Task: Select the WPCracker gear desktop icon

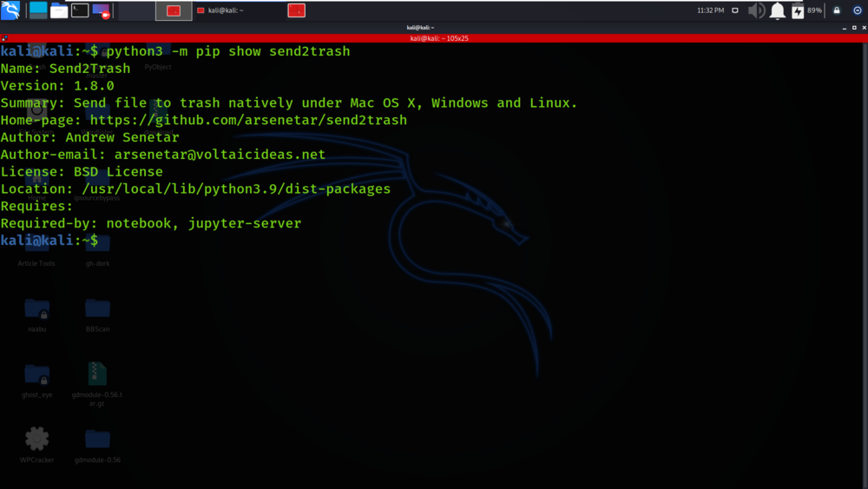Action: pos(37,445)
